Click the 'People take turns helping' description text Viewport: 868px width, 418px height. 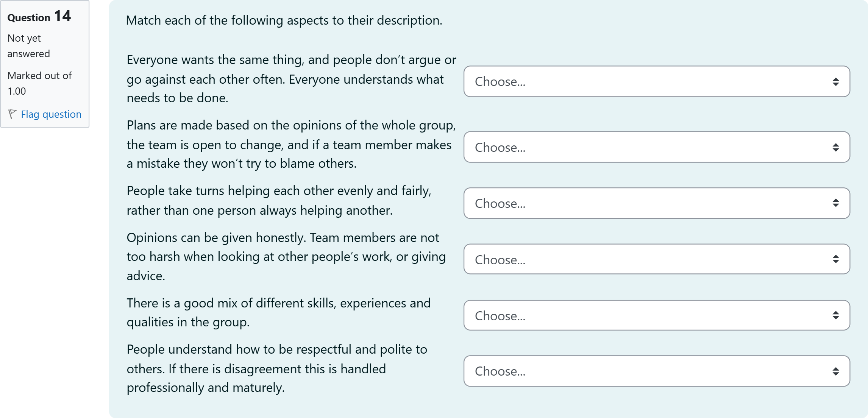click(279, 201)
